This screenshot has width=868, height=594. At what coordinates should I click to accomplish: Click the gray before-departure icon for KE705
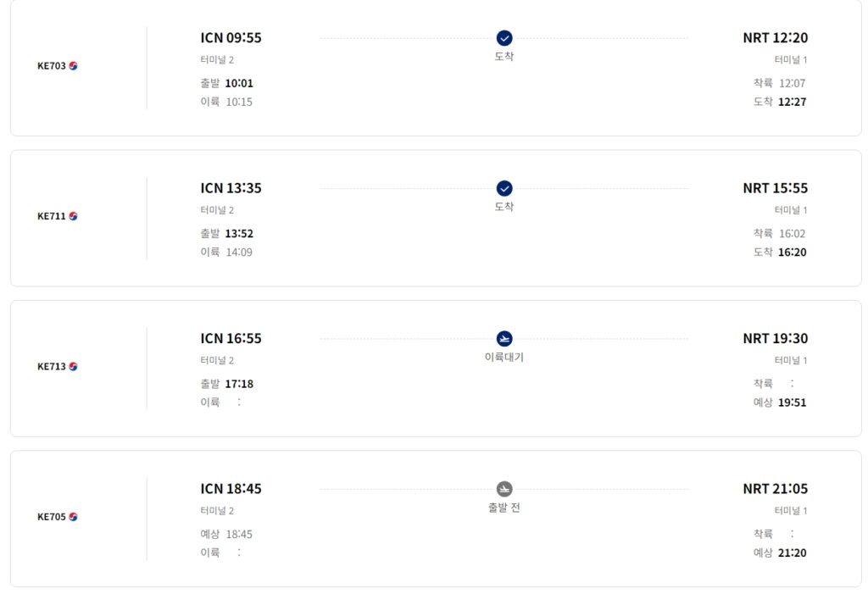pyautogui.click(x=504, y=489)
